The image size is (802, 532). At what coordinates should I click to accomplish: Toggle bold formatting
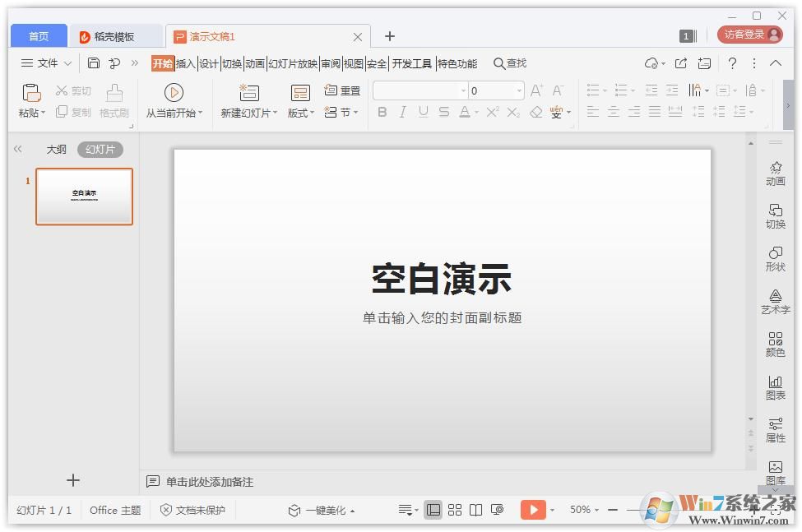pyautogui.click(x=382, y=112)
